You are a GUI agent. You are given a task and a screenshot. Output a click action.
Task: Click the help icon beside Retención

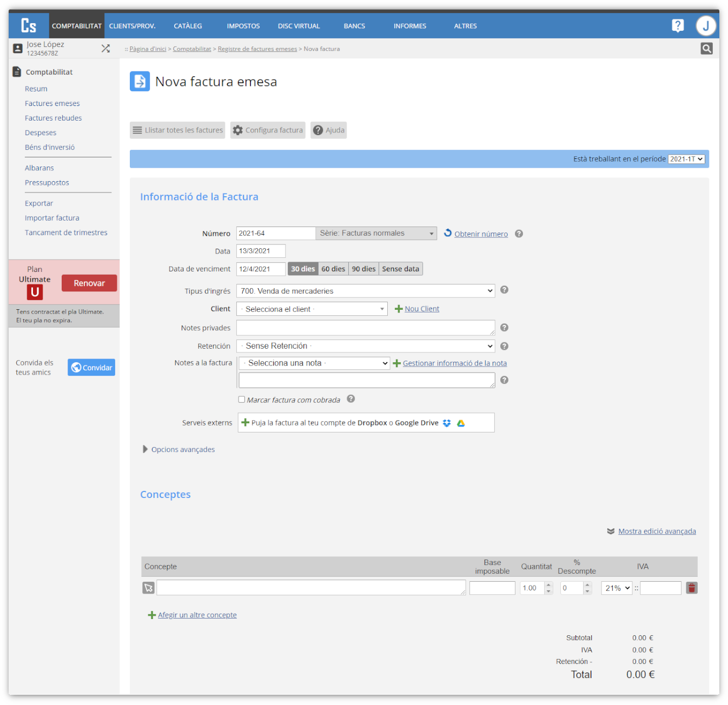click(x=504, y=346)
